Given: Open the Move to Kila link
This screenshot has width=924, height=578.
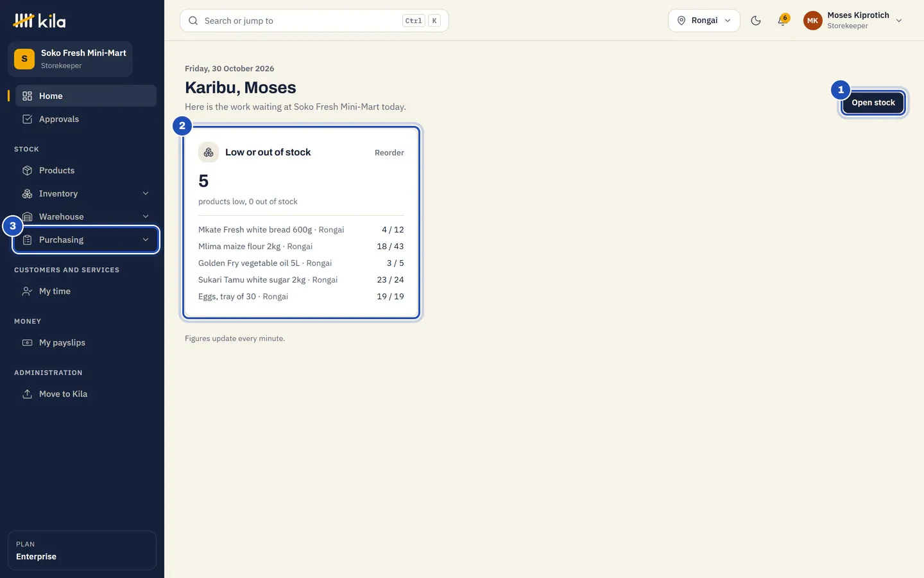Looking at the screenshot, I should 86,394.
